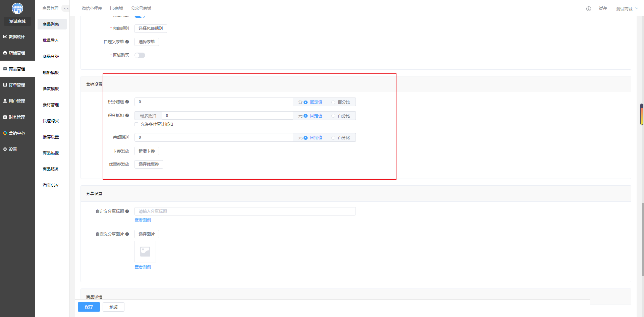Click 选择包邮规则 button

[x=151, y=28]
